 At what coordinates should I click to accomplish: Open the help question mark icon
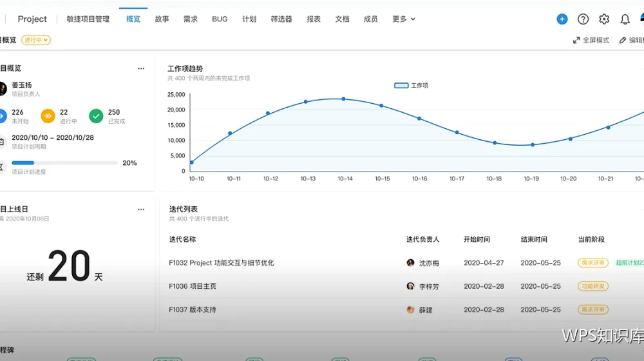[x=583, y=19]
